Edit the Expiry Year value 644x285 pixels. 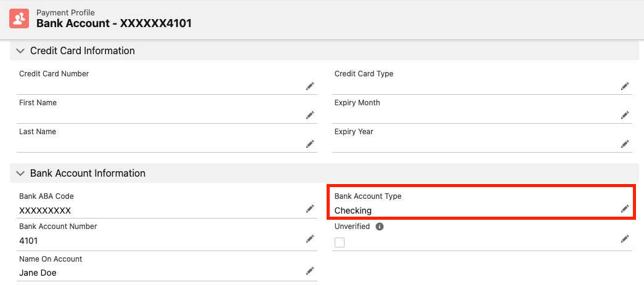tap(625, 144)
